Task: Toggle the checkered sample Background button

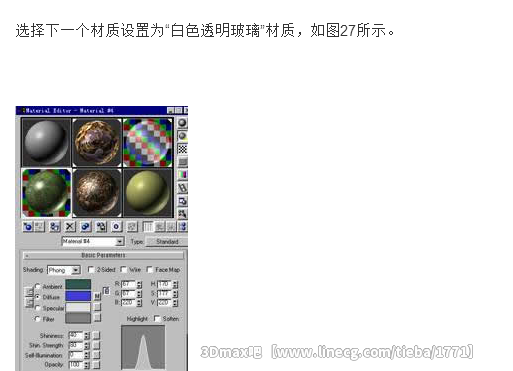Action: tap(182, 149)
